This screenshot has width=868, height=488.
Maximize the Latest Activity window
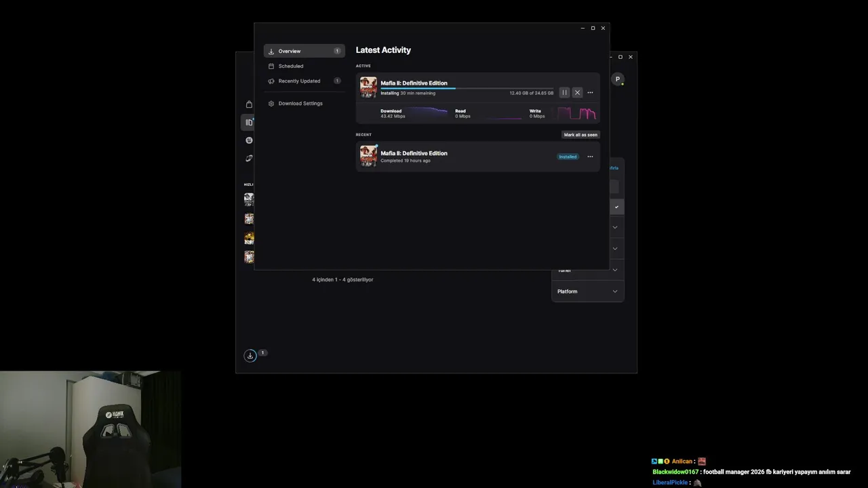pos(593,28)
